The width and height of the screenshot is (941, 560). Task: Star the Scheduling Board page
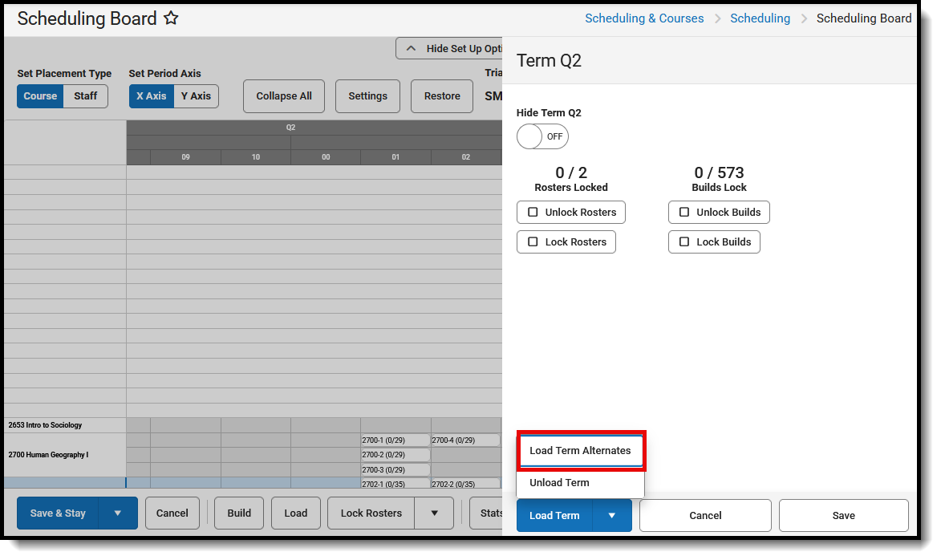(x=171, y=18)
